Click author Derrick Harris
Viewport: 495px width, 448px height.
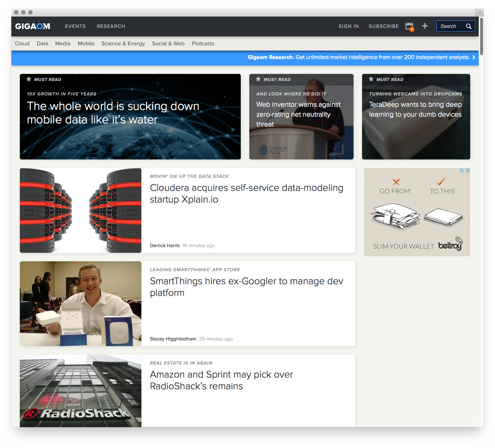point(165,245)
